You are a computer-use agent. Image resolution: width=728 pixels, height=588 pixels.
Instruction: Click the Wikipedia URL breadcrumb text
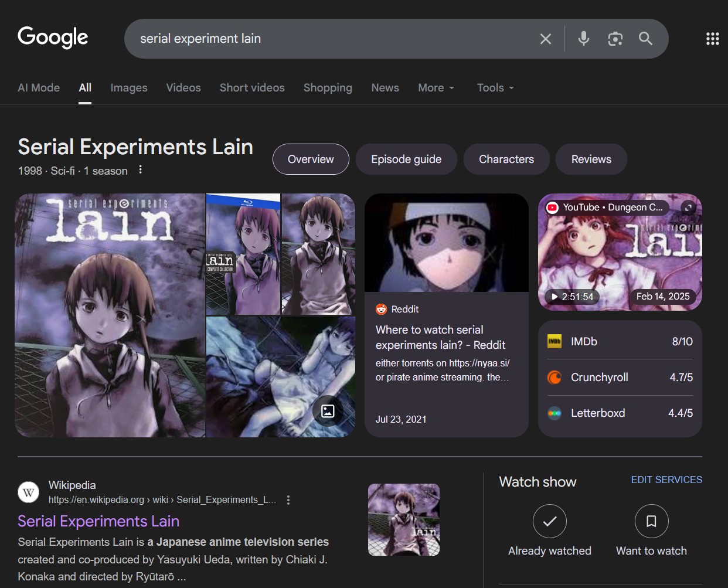point(162,500)
